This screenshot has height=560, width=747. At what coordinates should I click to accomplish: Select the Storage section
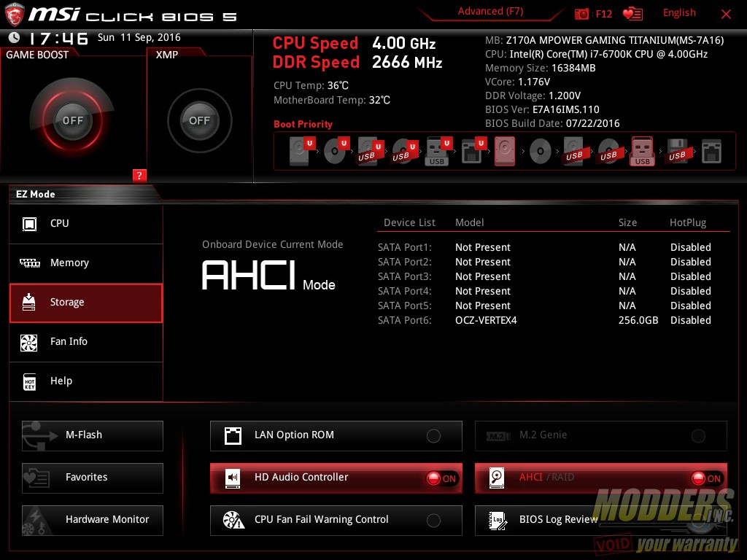86,303
